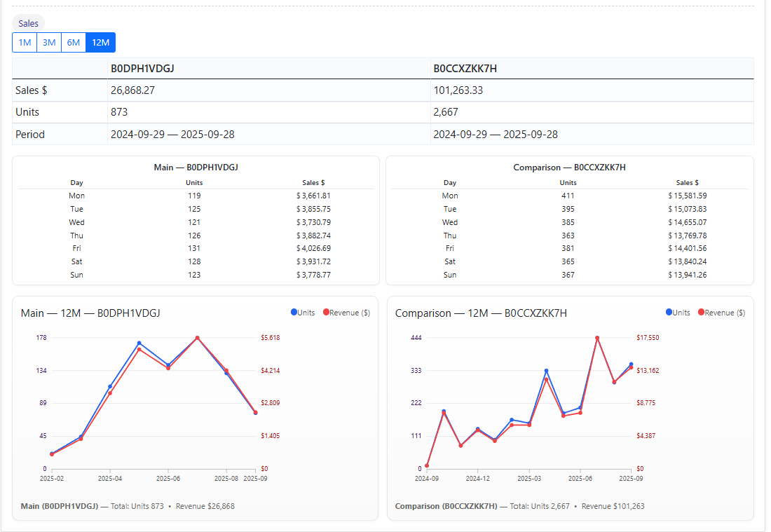Viewport: 771px width, 532px height.
Task: Click the active 12M period button
Action: coord(100,43)
